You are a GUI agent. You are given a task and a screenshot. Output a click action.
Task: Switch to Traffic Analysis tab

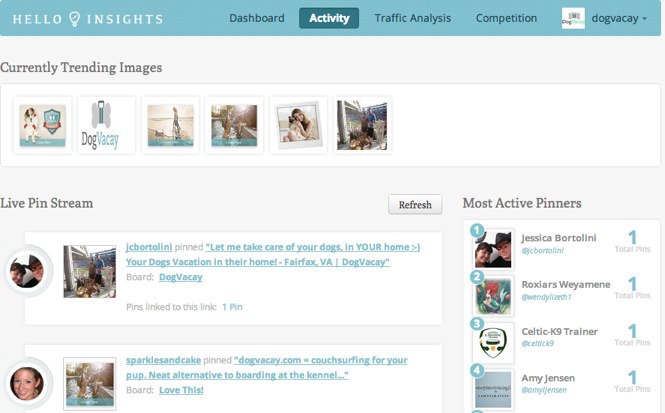pyautogui.click(x=412, y=18)
